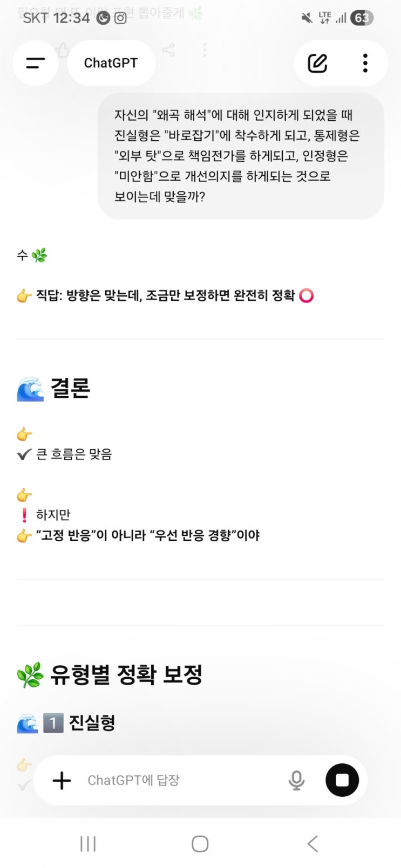Focus the "ChatGPT에 답장" message field

[x=178, y=780]
